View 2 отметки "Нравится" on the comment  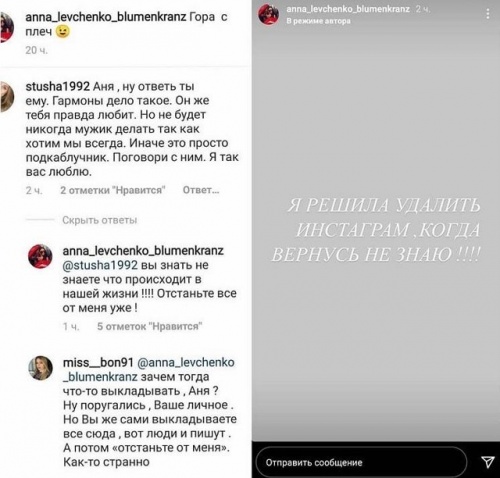click(113, 190)
